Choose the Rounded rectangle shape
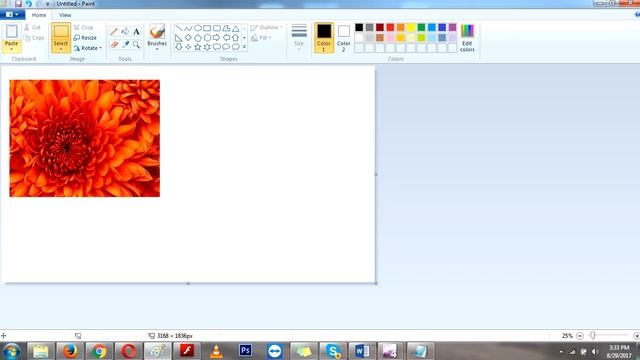The image size is (640, 360). (x=217, y=28)
